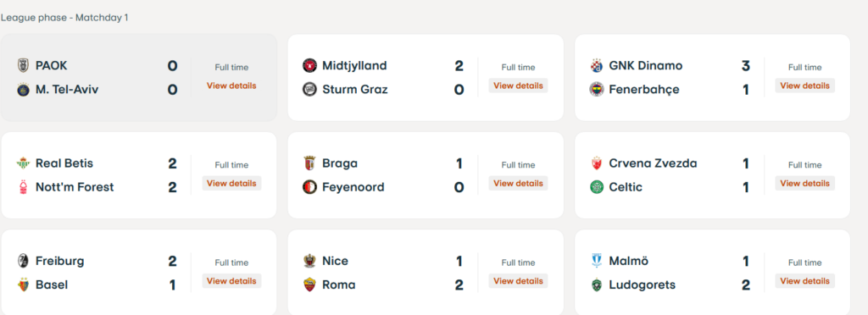Select the Nott'm Forest badge
Viewport: 868px width, 315px height.
click(x=23, y=187)
